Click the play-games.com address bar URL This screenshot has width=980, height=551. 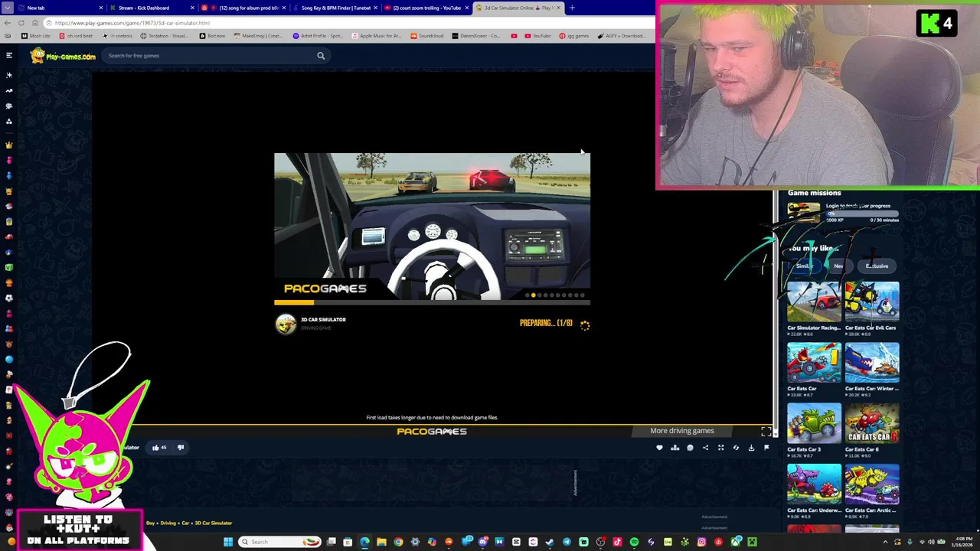(132, 23)
